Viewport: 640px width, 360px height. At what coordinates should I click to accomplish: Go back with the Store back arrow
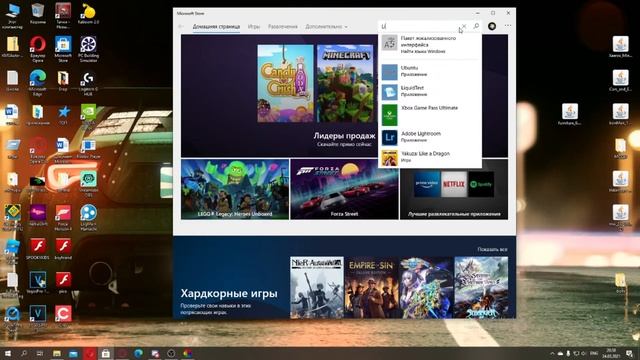point(181,27)
